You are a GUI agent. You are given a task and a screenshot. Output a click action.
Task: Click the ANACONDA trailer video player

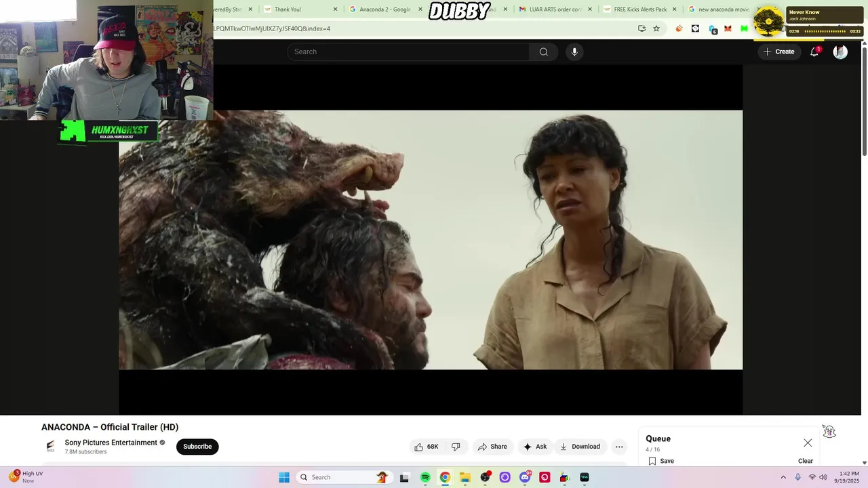click(x=431, y=240)
